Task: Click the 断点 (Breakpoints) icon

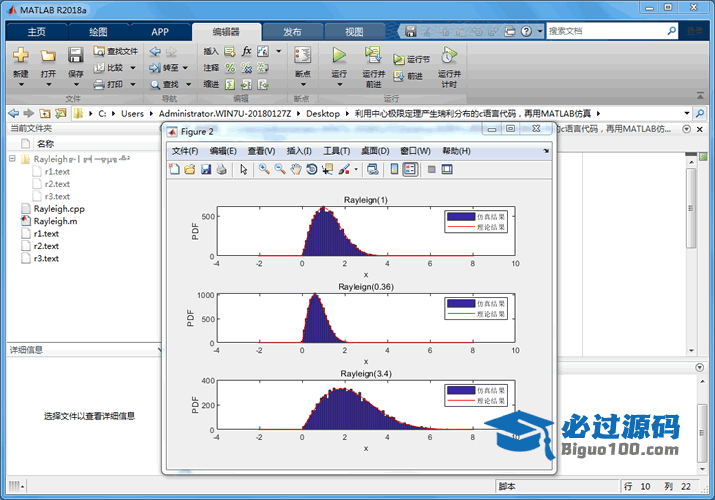Action: click(x=302, y=55)
